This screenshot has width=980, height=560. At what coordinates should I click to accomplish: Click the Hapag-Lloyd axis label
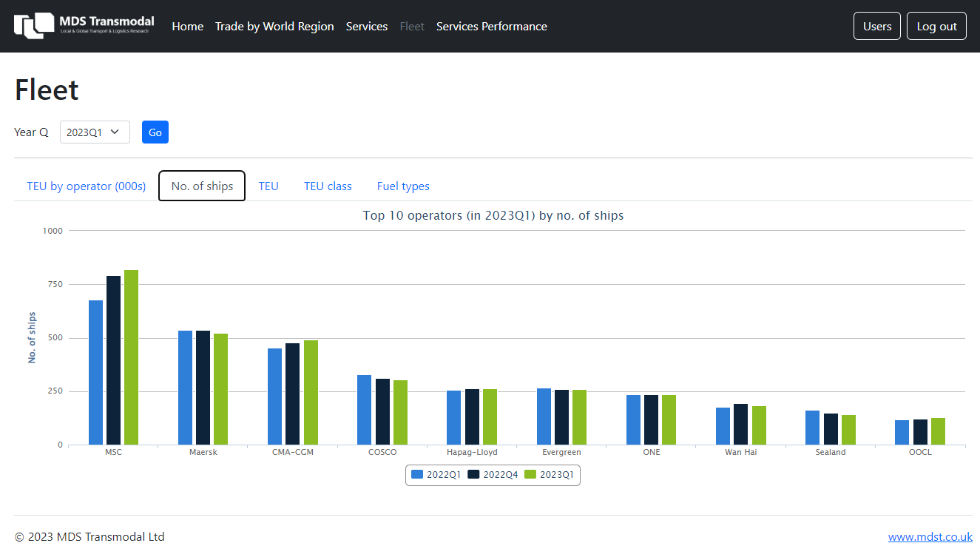pos(472,452)
